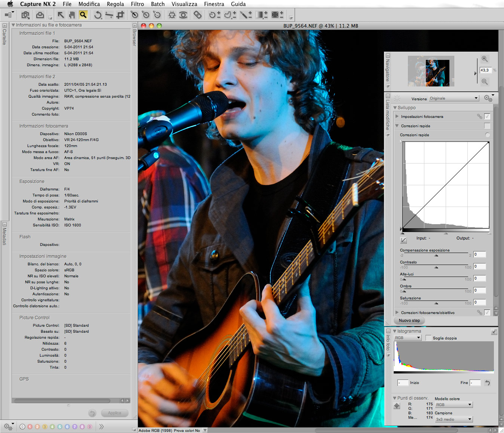The image size is (504, 433).
Task: Pick the White Control Point eyedropper
Action: point(157,15)
